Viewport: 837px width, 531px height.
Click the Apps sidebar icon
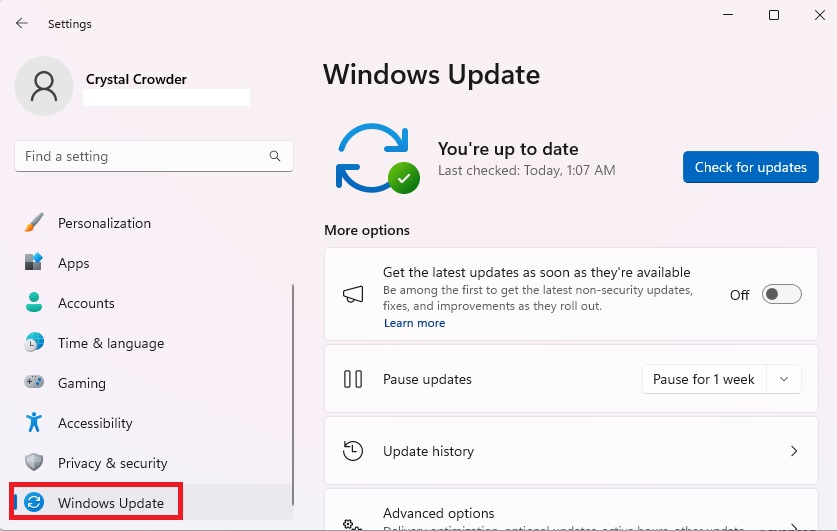34,263
